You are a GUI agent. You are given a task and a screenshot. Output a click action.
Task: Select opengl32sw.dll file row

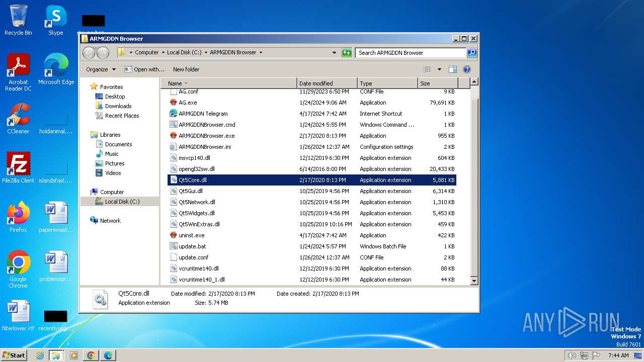pyautogui.click(x=312, y=169)
